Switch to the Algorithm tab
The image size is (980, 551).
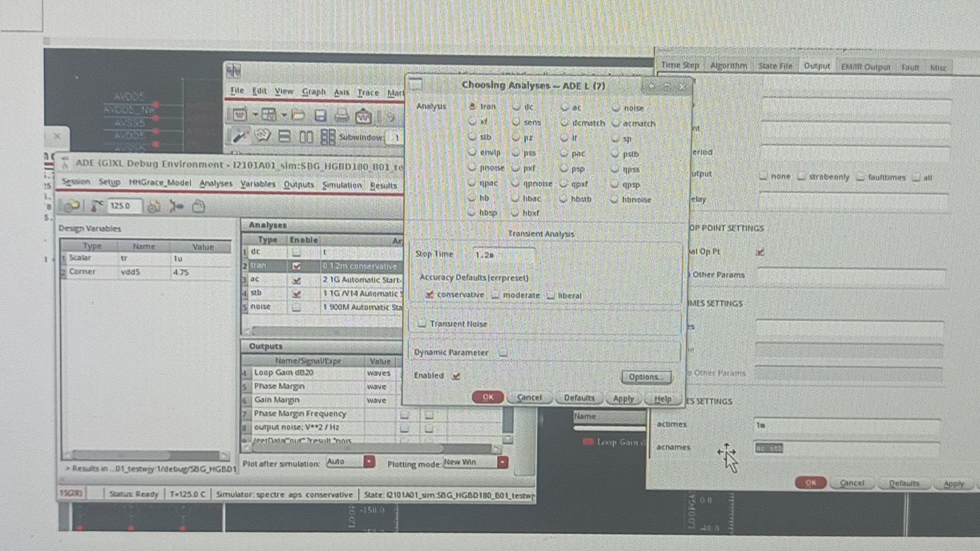pos(728,66)
